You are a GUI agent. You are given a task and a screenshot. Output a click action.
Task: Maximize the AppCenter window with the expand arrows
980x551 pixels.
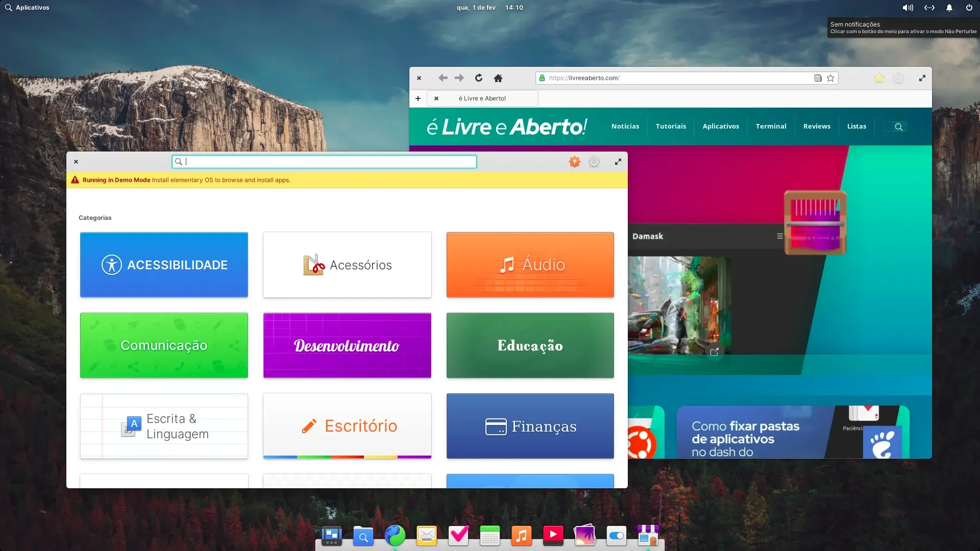[x=618, y=162]
